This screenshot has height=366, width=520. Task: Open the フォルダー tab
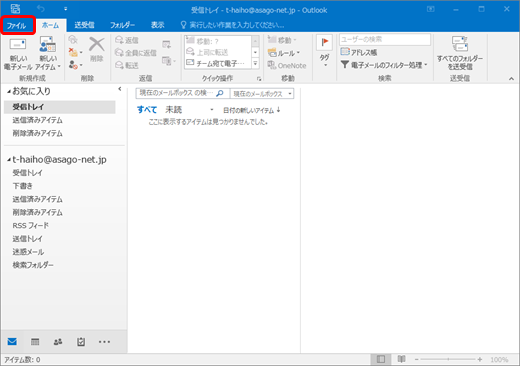click(x=122, y=25)
